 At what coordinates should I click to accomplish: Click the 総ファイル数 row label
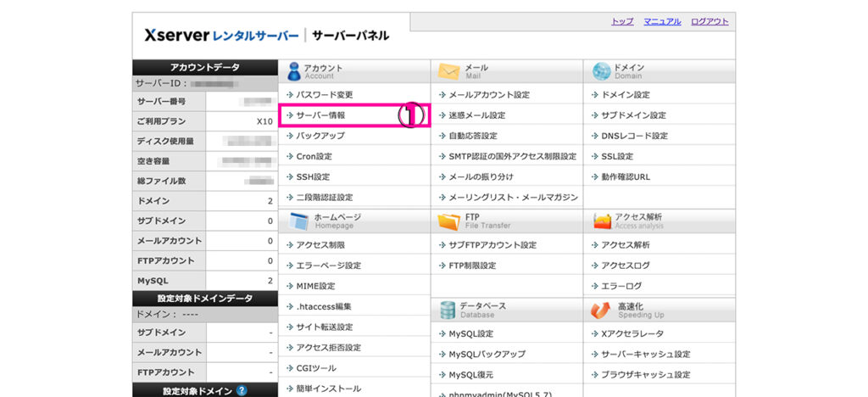pos(161,181)
